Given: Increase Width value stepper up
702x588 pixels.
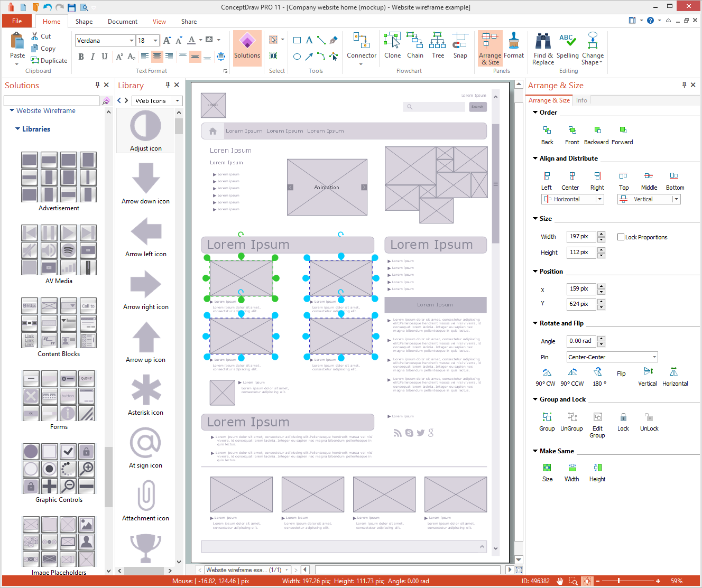Looking at the screenshot, I should coord(601,234).
